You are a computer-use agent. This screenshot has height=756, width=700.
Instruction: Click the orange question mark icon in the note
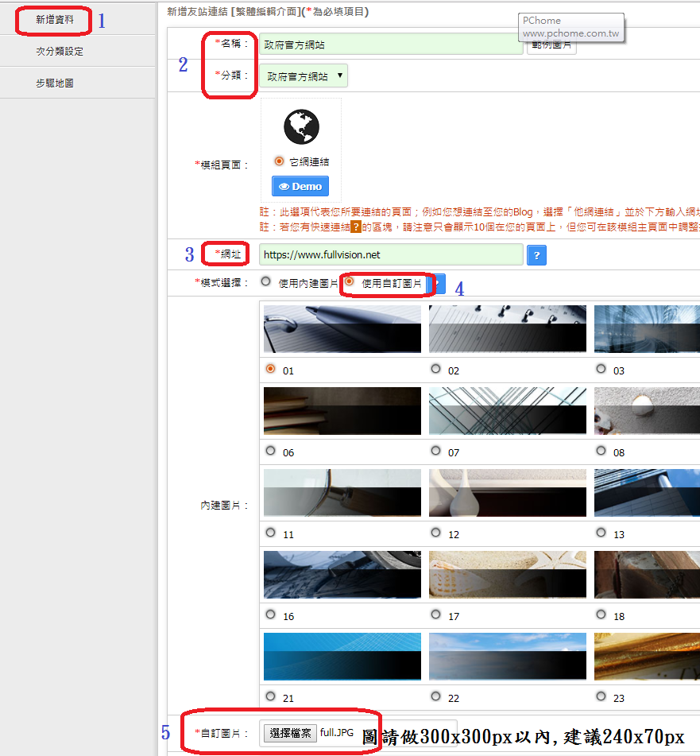pyautogui.click(x=355, y=227)
